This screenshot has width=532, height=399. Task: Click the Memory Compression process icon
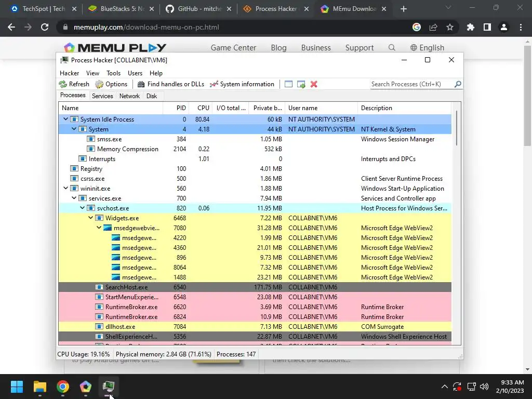[90, 149]
